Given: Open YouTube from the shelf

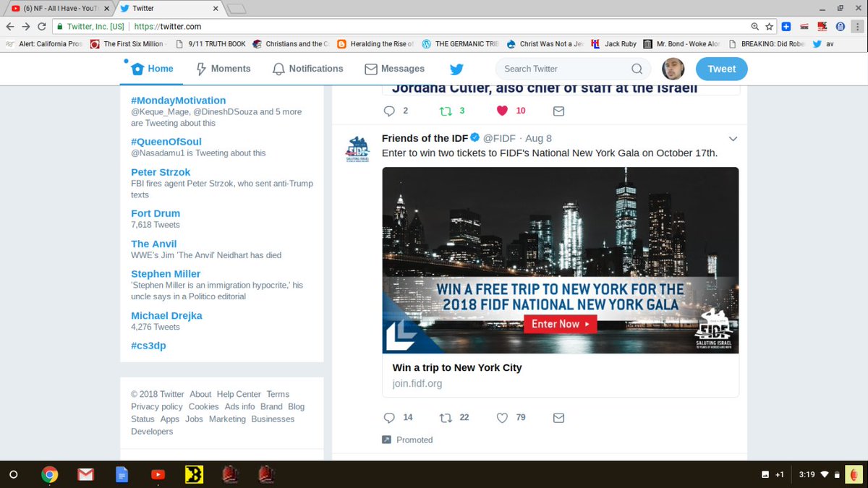Looking at the screenshot, I should (158, 475).
